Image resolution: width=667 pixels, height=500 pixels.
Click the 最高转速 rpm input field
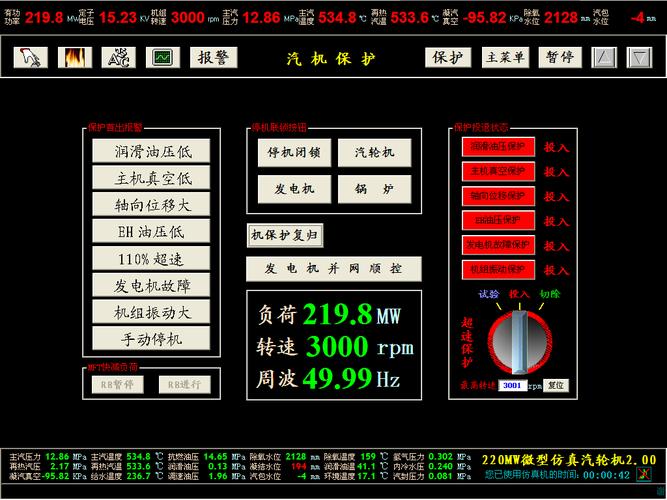coord(512,385)
